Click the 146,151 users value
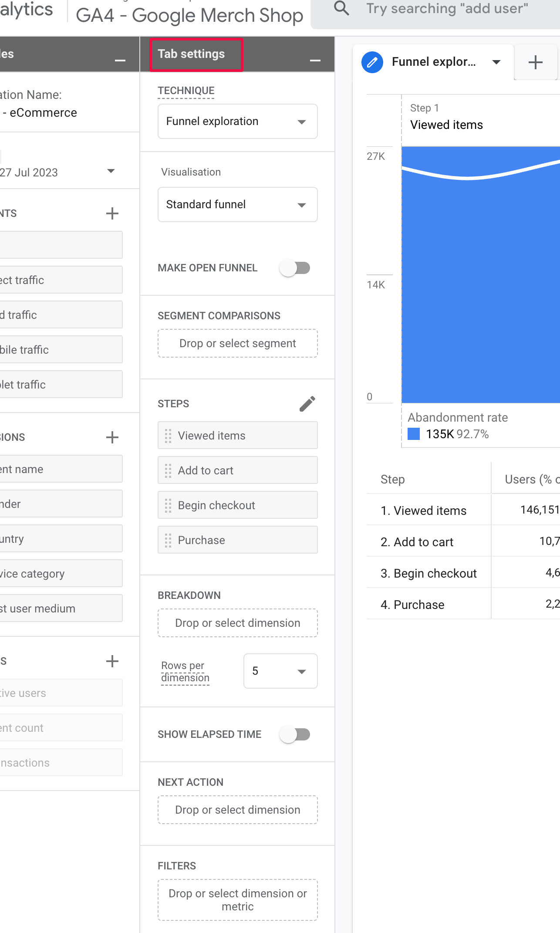 [x=540, y=510]
